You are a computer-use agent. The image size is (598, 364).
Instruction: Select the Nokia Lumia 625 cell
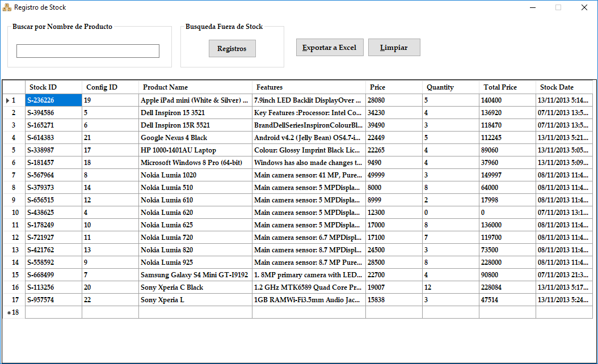(x=195, y=225)
